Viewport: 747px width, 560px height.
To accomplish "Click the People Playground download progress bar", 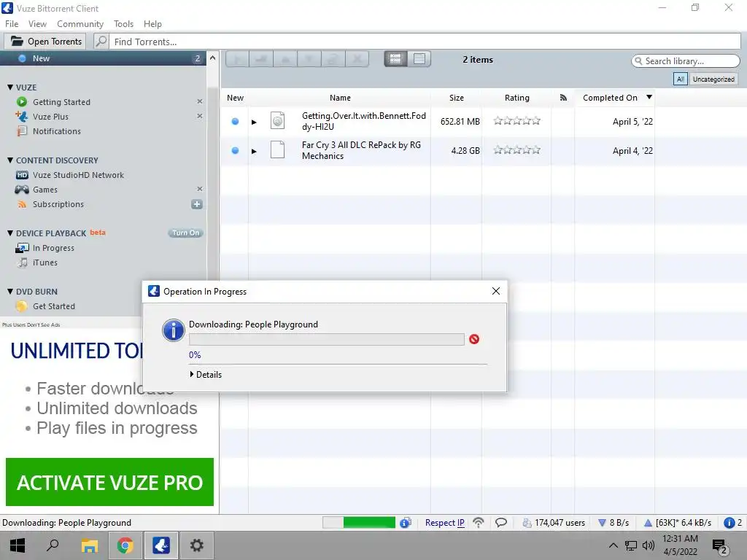I will [x=326, y=339].
